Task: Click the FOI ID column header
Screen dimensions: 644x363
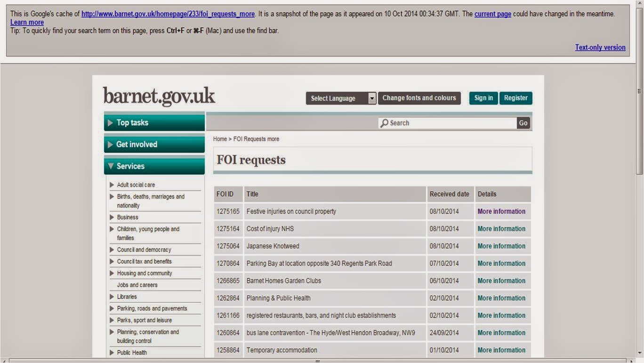Action: point(228,194)
